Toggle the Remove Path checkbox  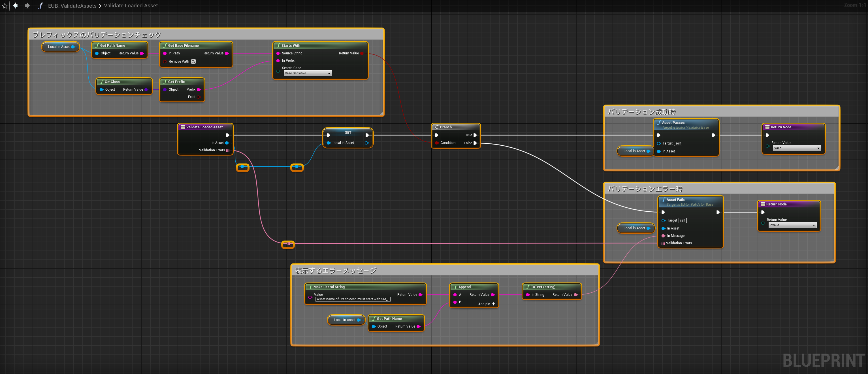pos(193,61)
